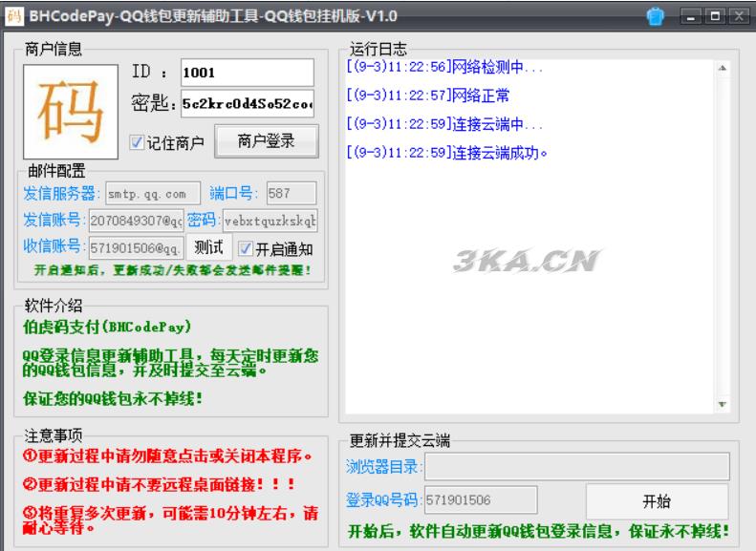
Task: Click the 端口号 field showing 587
Action: 292,194
